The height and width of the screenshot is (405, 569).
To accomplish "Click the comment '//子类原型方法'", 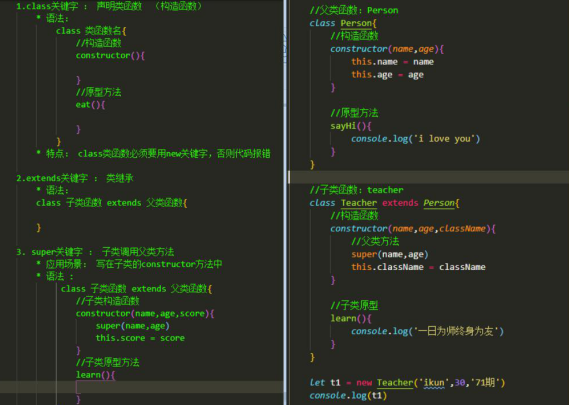I will [108, 362].
